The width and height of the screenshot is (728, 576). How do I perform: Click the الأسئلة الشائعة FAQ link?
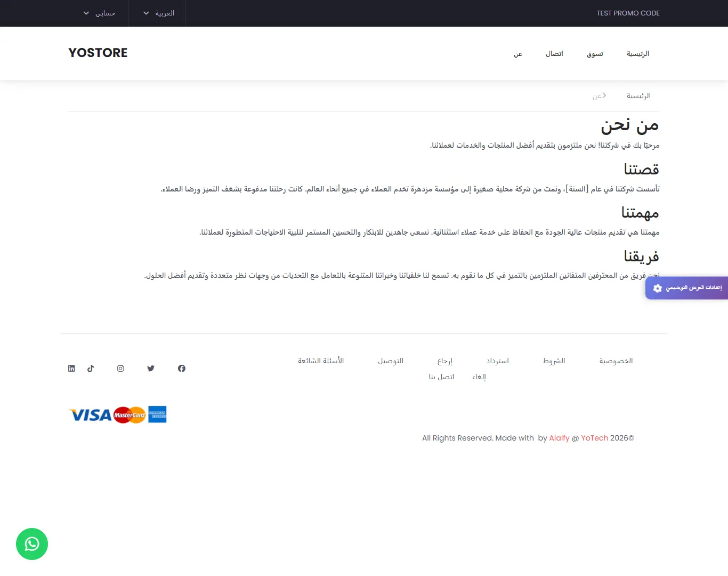point(321,361)
